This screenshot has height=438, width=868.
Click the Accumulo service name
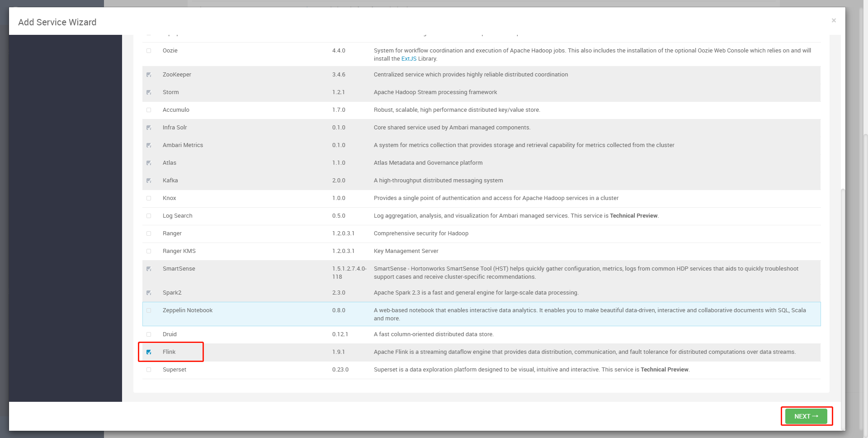tap(176, 110)
